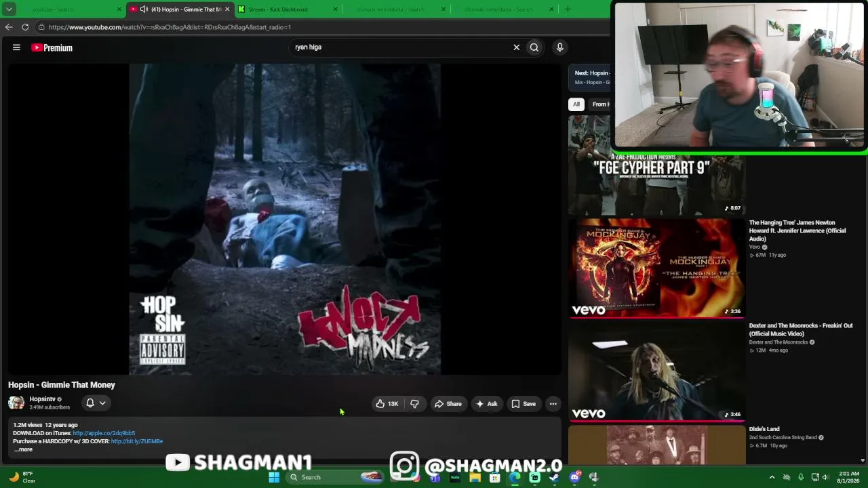Open Steam from the taskbar

554,477
